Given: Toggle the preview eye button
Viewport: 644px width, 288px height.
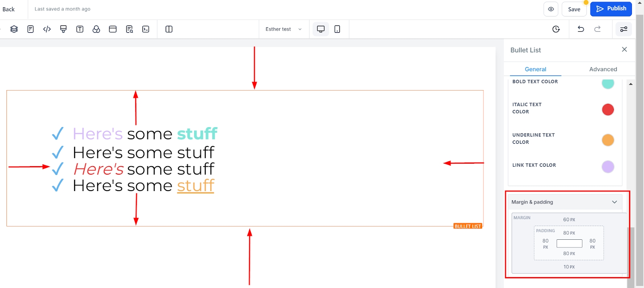Looking at the screenshot, I should pos(551,9).
